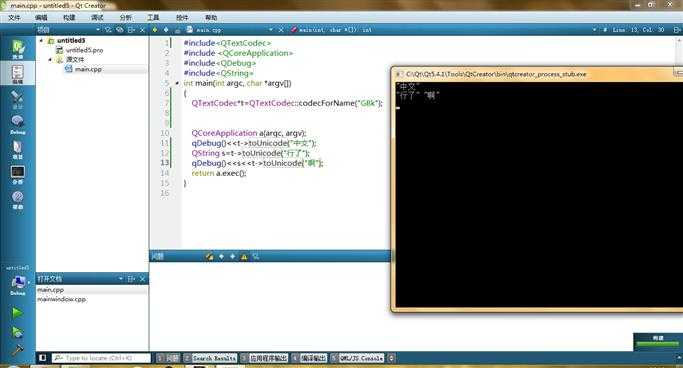This screenshot has width=683, height=368.
Task: Start debugging with the bug-arrow button
Action: [x=17, y=332]
